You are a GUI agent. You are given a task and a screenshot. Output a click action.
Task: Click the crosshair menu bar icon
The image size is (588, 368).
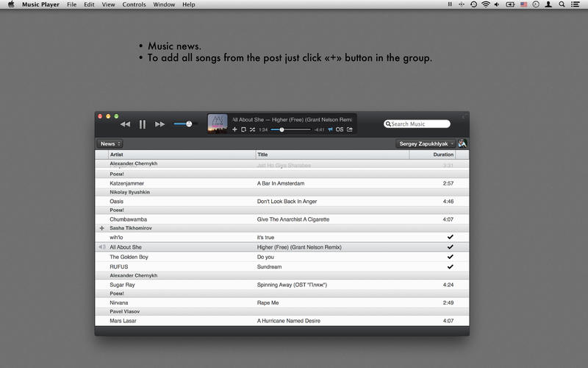pos(462,4)
